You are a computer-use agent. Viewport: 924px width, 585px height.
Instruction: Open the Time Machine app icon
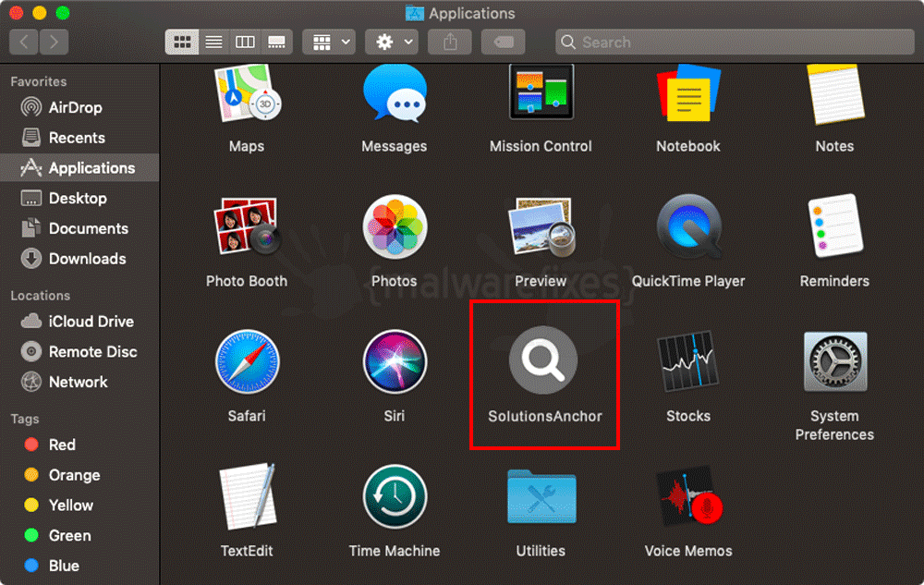tap(395, 496)
